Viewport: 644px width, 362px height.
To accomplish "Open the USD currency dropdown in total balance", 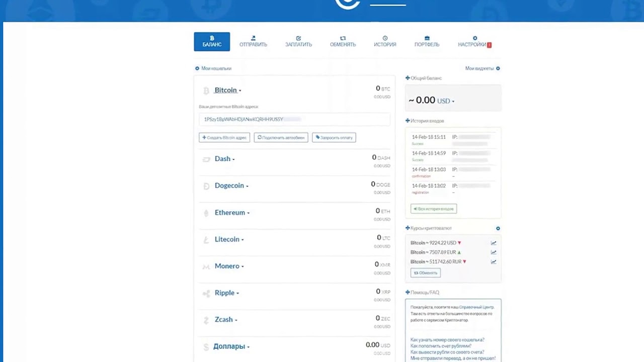I will pyautogui.click(x=446, y=101).
